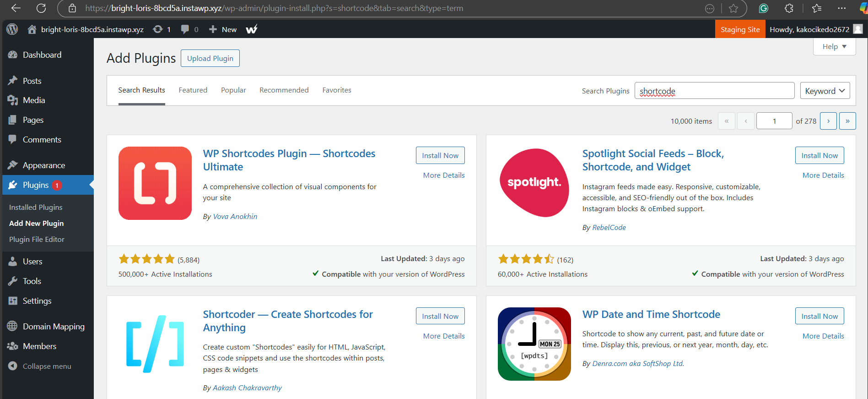Switch to Search Results tab
868x399 pixels.
[x=142, y=90]
